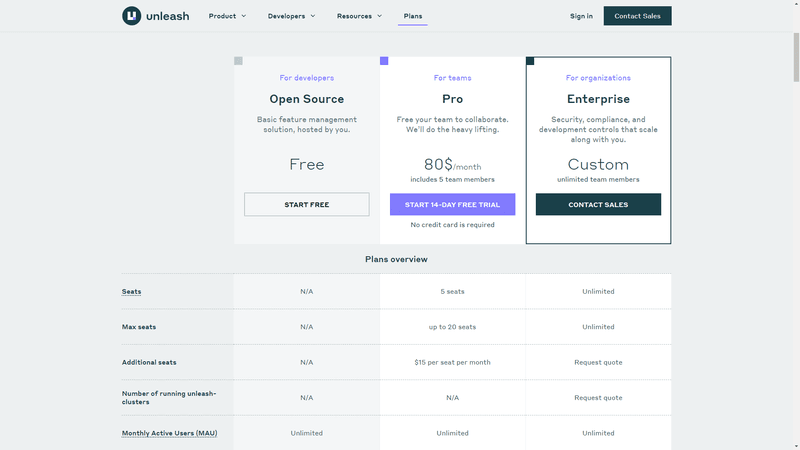Expand the Resources navigation dropdown
The image size is (800, 450).
tap(360, 16)
